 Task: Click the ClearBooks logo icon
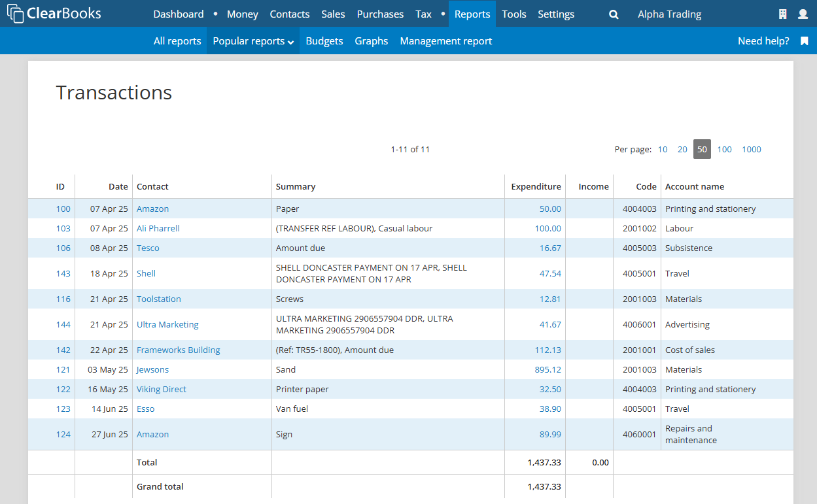16,14
